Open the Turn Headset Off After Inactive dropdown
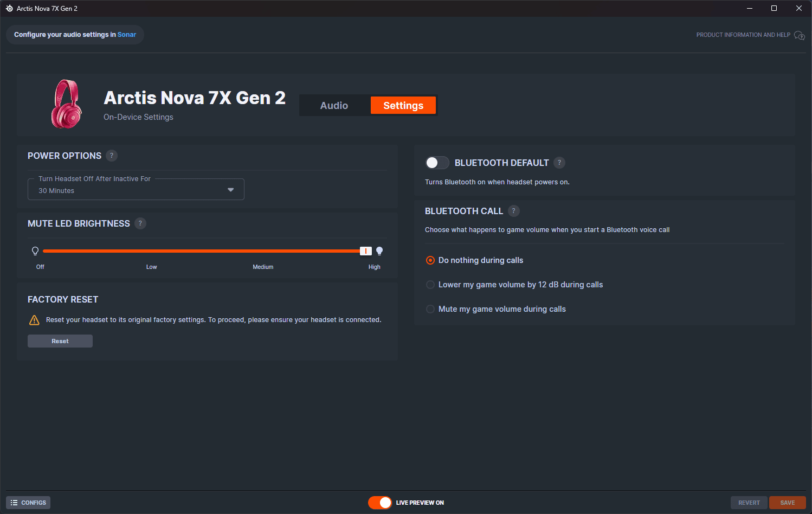Screen dimensions: 812x514 [x=136, y=190]
